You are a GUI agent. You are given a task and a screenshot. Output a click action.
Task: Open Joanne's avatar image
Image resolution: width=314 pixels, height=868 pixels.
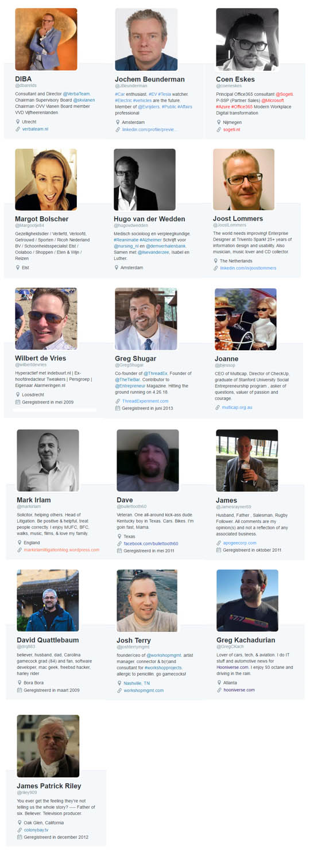pos(246,319)
